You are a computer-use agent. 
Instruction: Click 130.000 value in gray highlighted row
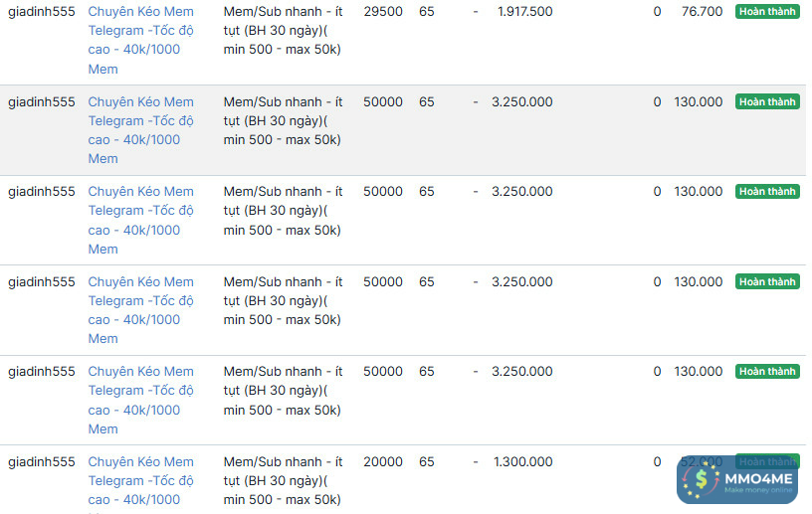(699, 102)
